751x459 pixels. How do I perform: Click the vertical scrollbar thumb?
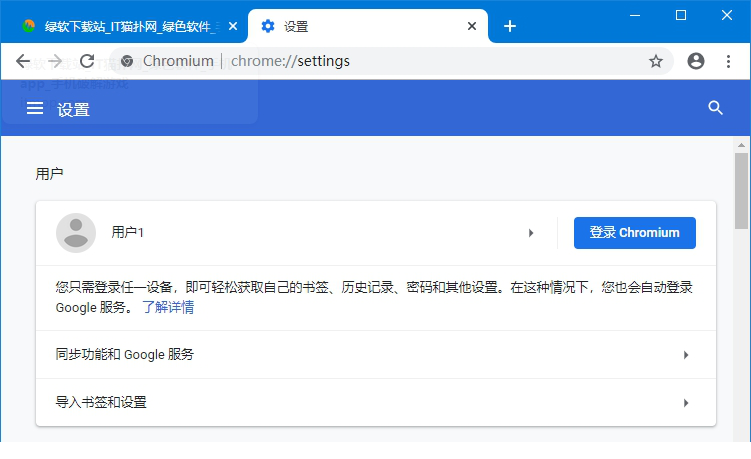(741, 191)
